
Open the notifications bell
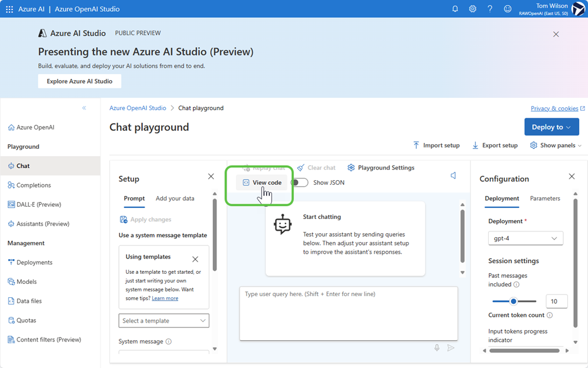(x=455, y=9)
